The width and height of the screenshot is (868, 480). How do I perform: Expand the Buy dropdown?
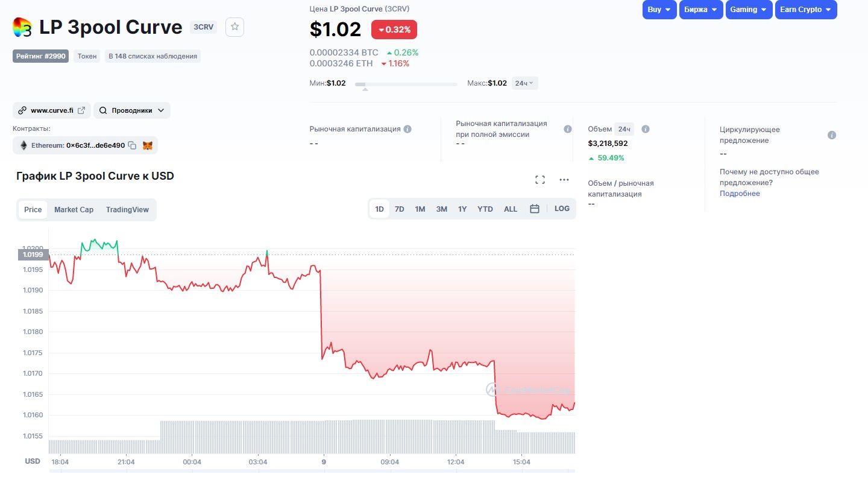coord(659,10)
